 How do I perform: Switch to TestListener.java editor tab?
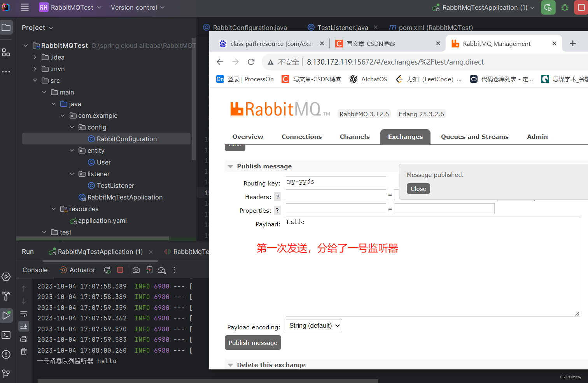[343, 28]
